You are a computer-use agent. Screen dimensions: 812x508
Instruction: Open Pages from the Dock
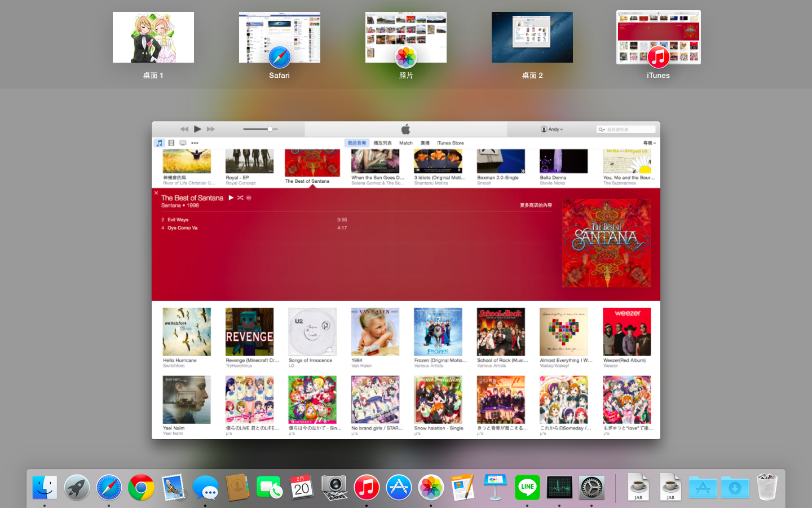[x=463, y=488]
